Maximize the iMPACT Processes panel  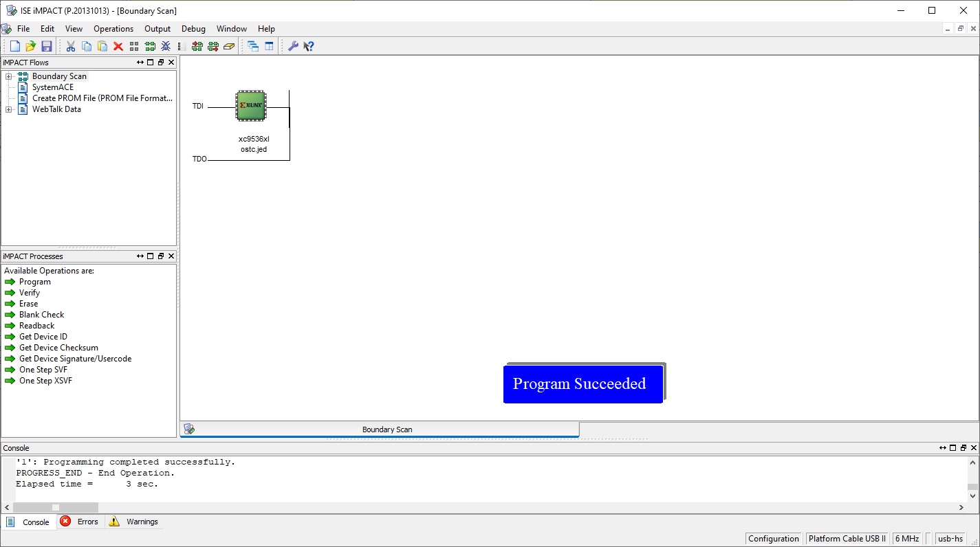[x=151, y=256]
